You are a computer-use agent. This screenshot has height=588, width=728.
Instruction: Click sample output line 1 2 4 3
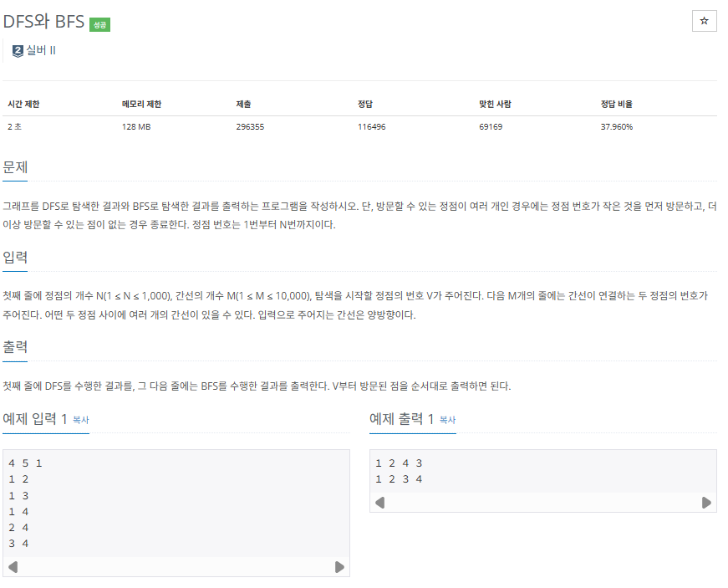click(399, 463)
